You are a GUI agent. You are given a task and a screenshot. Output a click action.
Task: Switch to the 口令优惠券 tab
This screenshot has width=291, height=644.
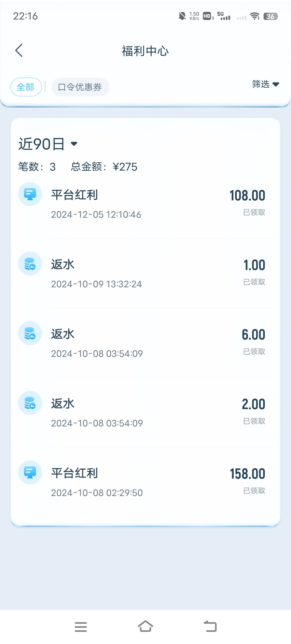coord(80,87)
